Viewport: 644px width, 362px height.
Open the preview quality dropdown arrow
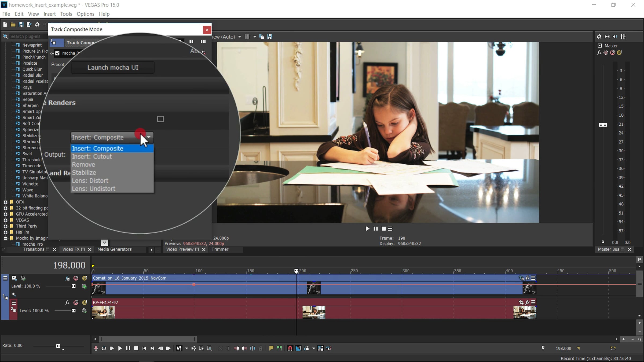(x=240, y=37)
